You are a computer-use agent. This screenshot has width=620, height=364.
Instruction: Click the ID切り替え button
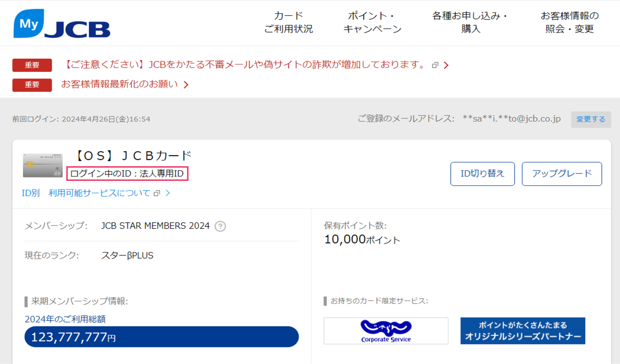[482, 174]
